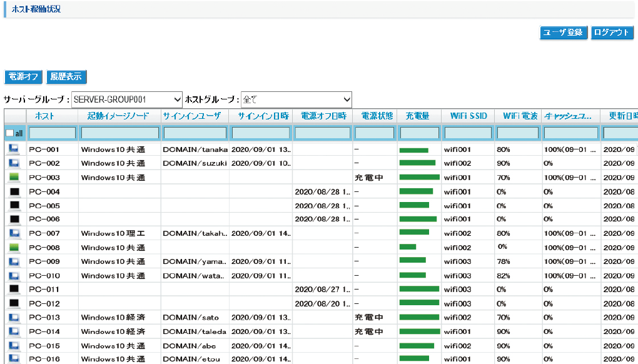Screen dimensions: 638x364
Task: Select the DOMAIN/suzuki cell
Action: click(195, 163)
